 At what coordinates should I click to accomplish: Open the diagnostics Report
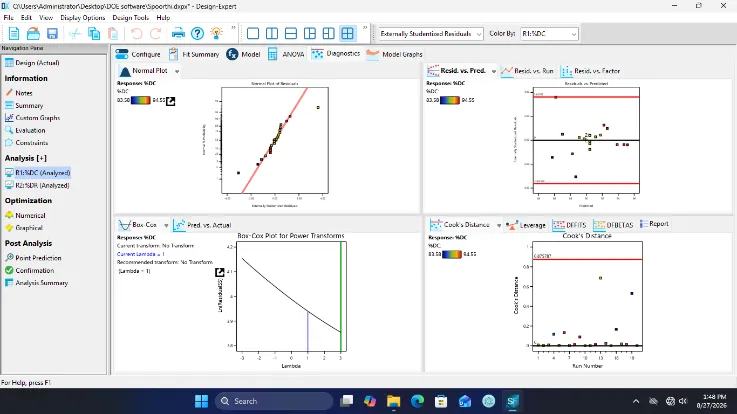click(x=654, y=224)
